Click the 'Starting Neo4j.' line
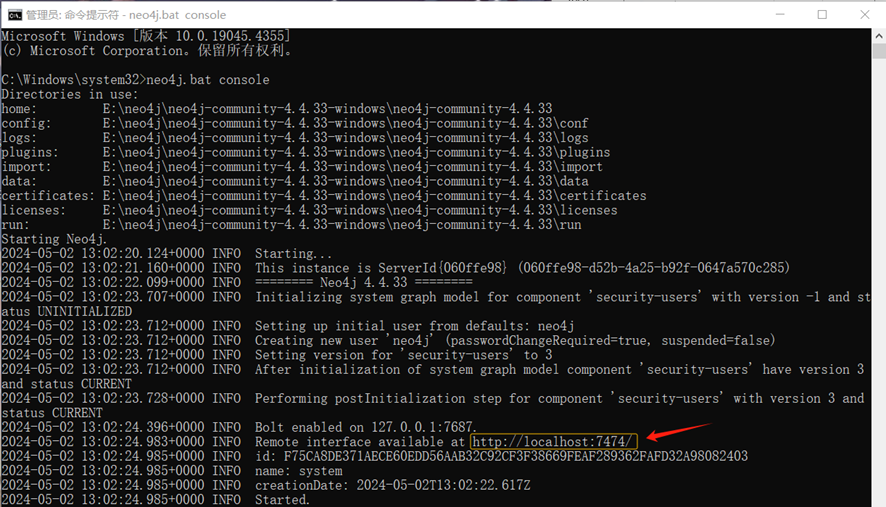Image resolution: width=886 pixels, height=507 pixels. click(x=54, y=239)
